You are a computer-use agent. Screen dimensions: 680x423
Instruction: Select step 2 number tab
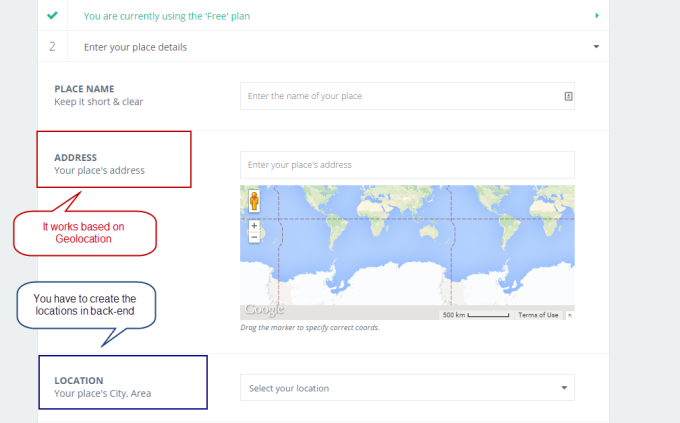coord(52,47)
